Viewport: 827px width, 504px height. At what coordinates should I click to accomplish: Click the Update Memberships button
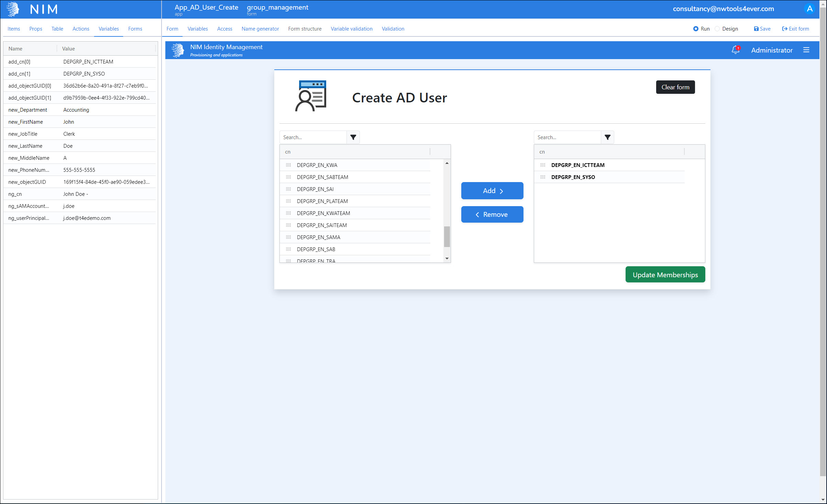665,275
